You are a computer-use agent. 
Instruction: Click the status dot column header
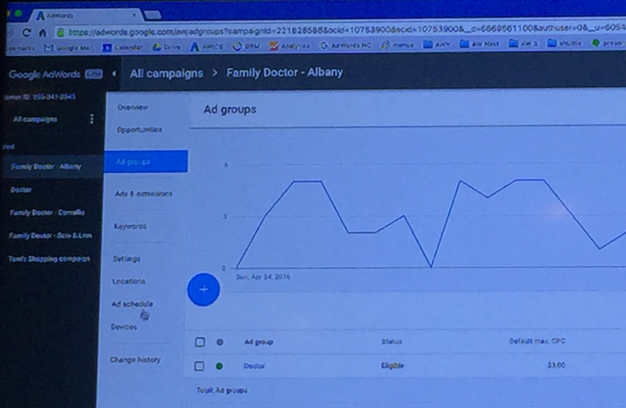coord(220,342)
